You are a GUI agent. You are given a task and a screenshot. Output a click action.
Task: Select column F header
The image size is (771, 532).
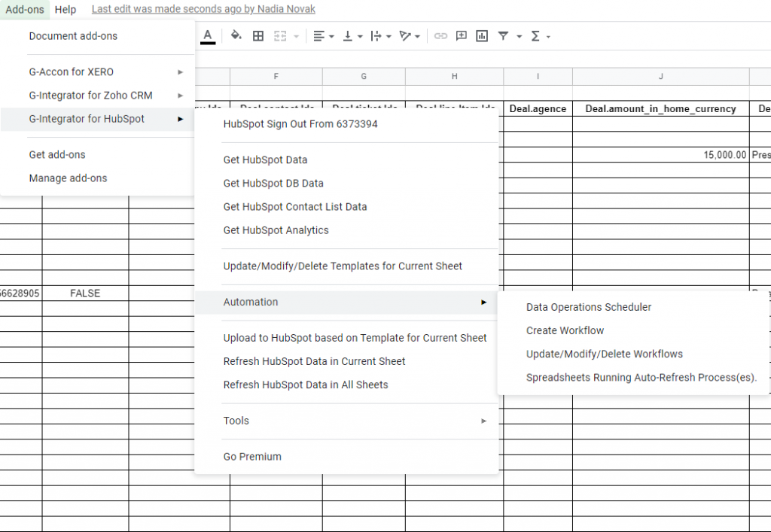pyautogui.click(x=276, y=77)
